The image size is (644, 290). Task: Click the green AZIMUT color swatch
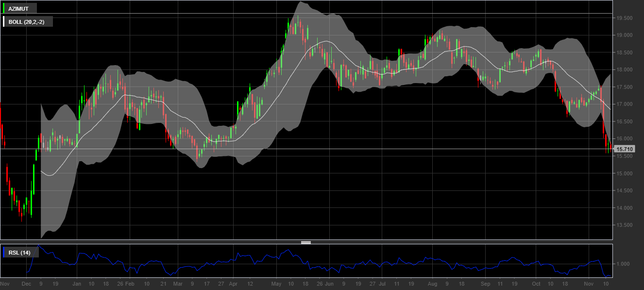[x=4, y=9]
